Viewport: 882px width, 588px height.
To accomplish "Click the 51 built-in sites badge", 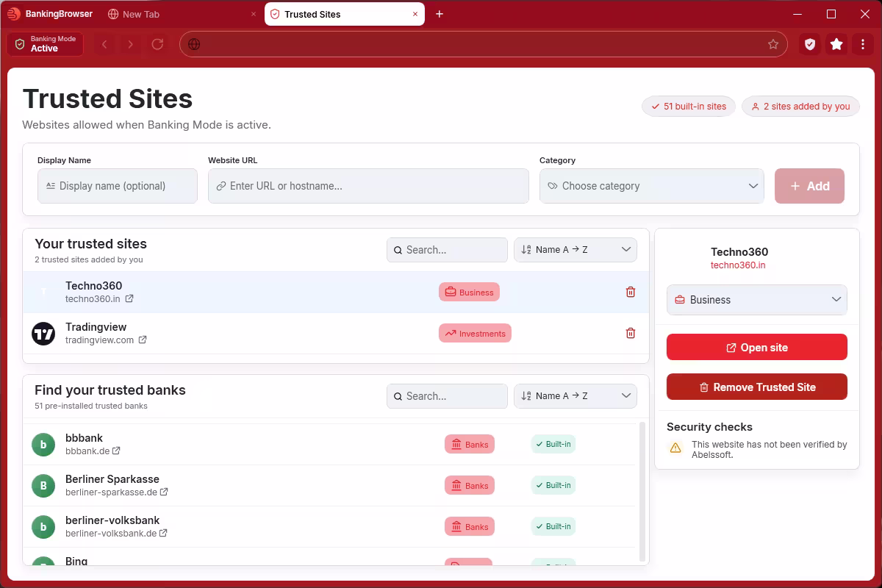I will [x=689, y=107].
